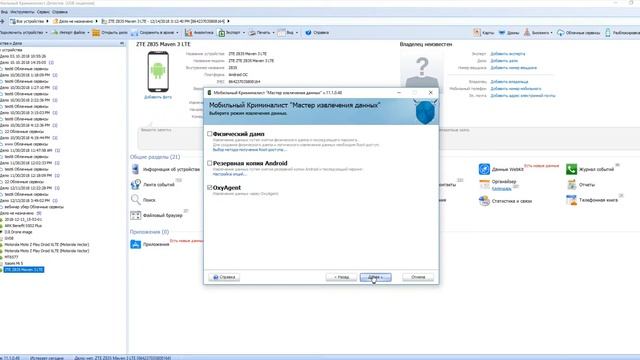The height and width of the screenshot is (360, 640).
Task: Select ARK Benefit 1002 Plus in the tree
Action: pos(23,226)
